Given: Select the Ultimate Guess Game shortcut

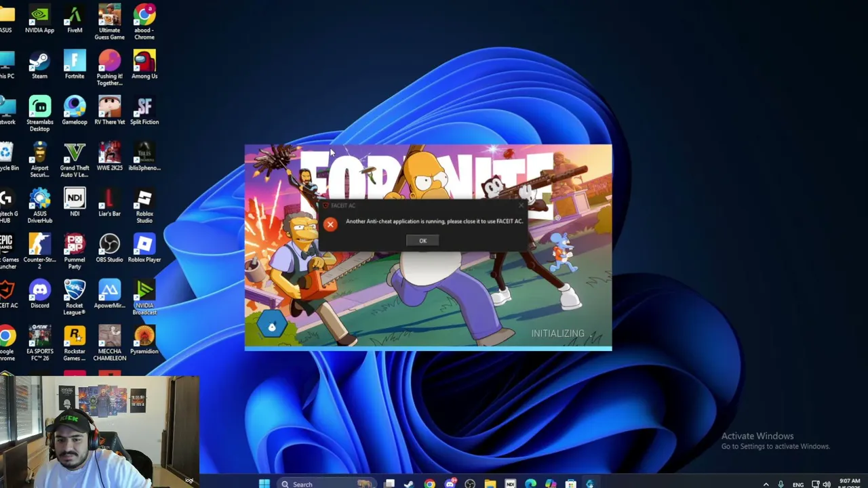Looking at the screenshot, I should (109, 22).
